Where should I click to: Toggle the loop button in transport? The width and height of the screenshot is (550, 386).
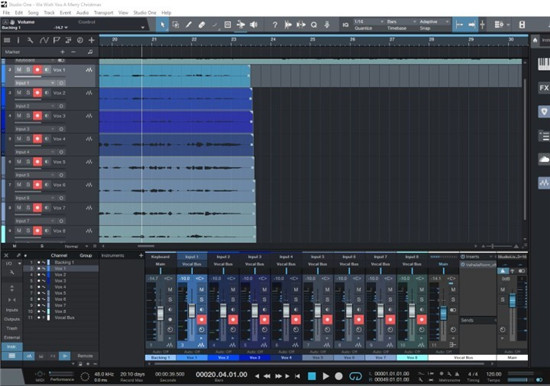coord(355,376)
